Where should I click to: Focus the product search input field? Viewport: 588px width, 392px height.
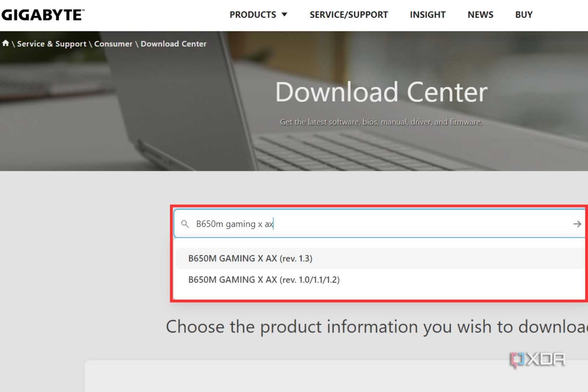[380, 224]
